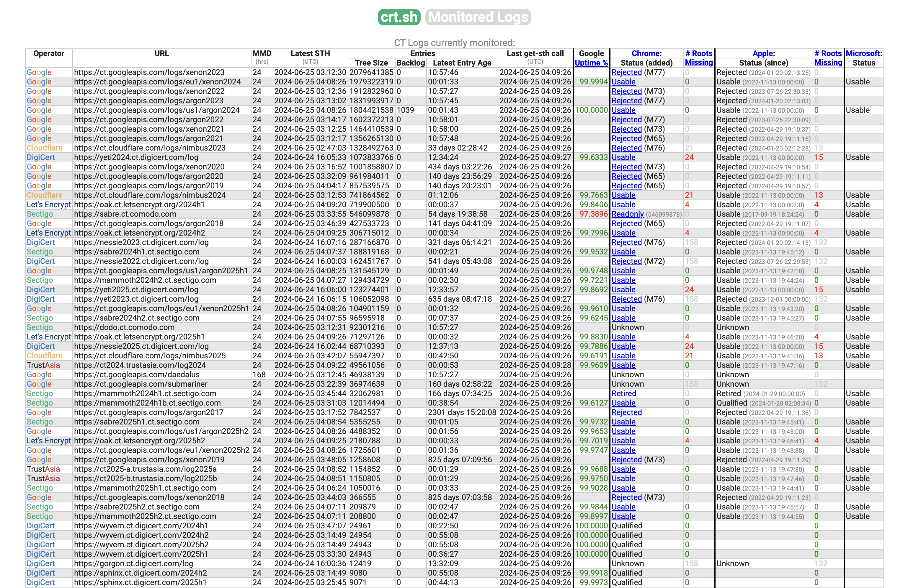Click Usable link in yeti2024 row
The width and height of the screenshot is (921, 588).
(623, 157)
